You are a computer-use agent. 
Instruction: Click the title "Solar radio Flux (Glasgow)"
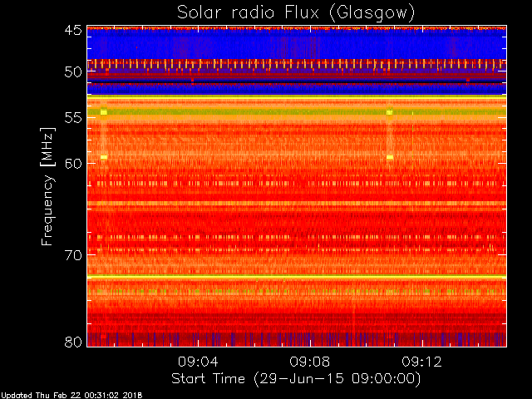[296, 13]
